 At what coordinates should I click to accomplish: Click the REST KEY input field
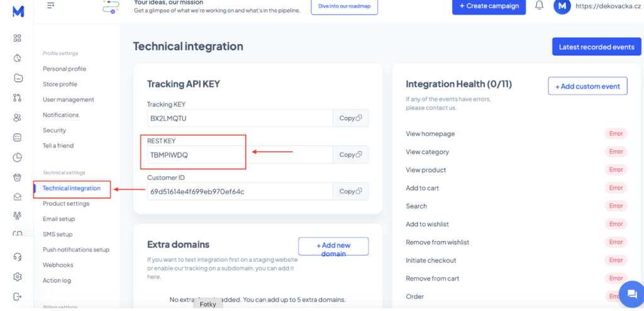(239, 155)
